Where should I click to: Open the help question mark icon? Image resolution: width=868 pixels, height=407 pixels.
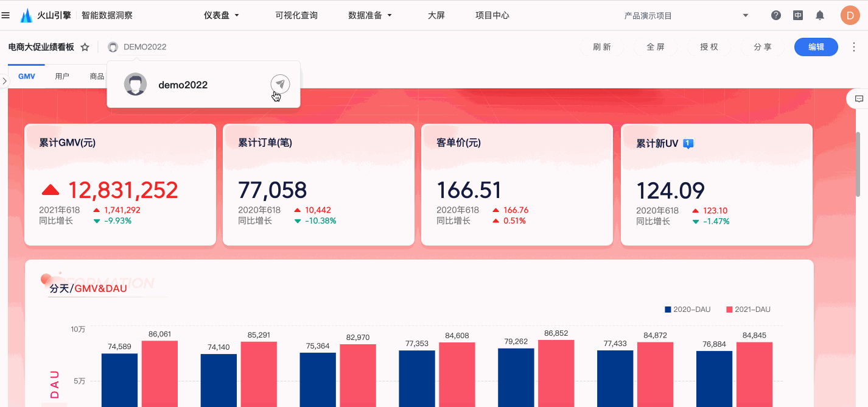[x=776, y=15]
